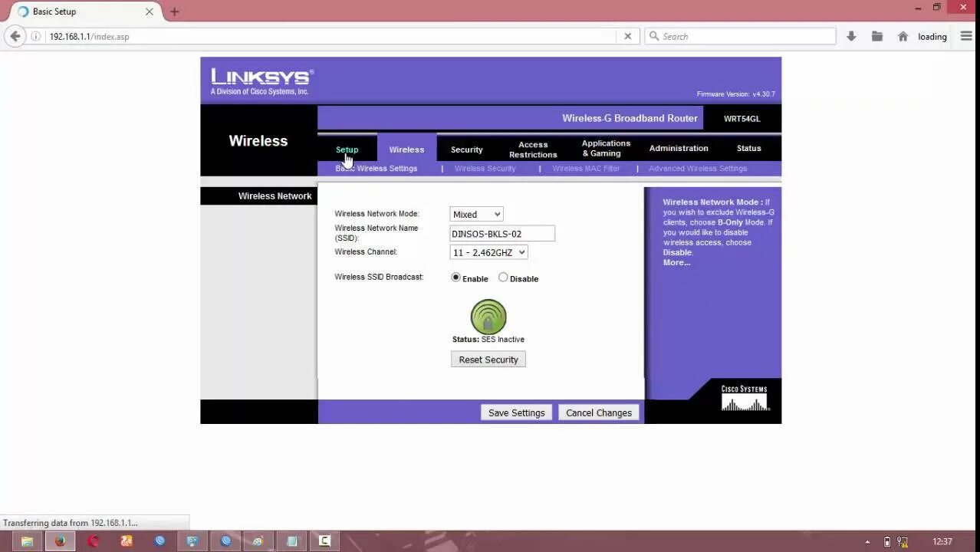
Task: Open the red Opera icon in taskbar
Action: (x=94, y=541)
